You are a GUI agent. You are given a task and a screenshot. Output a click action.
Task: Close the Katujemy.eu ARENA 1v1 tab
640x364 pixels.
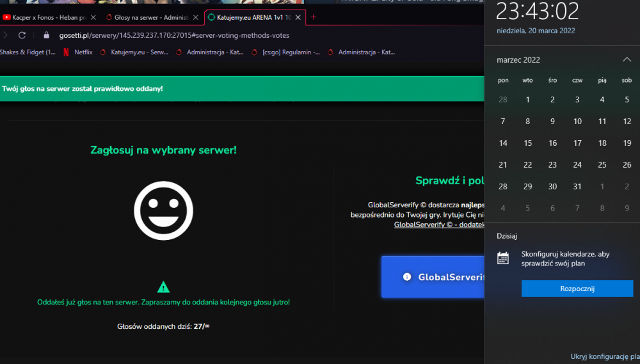(x=298, y=17)
